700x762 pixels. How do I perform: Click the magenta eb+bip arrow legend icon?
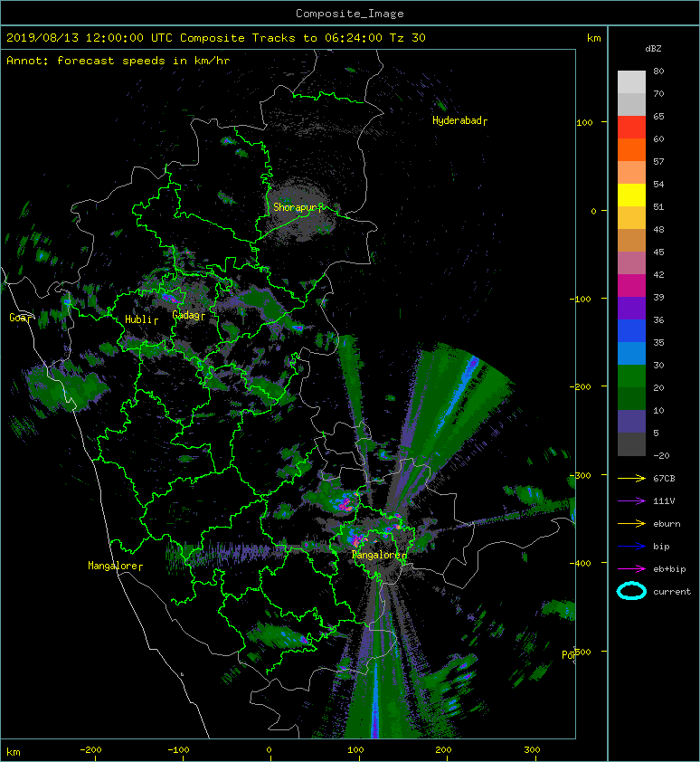[631, 568]
